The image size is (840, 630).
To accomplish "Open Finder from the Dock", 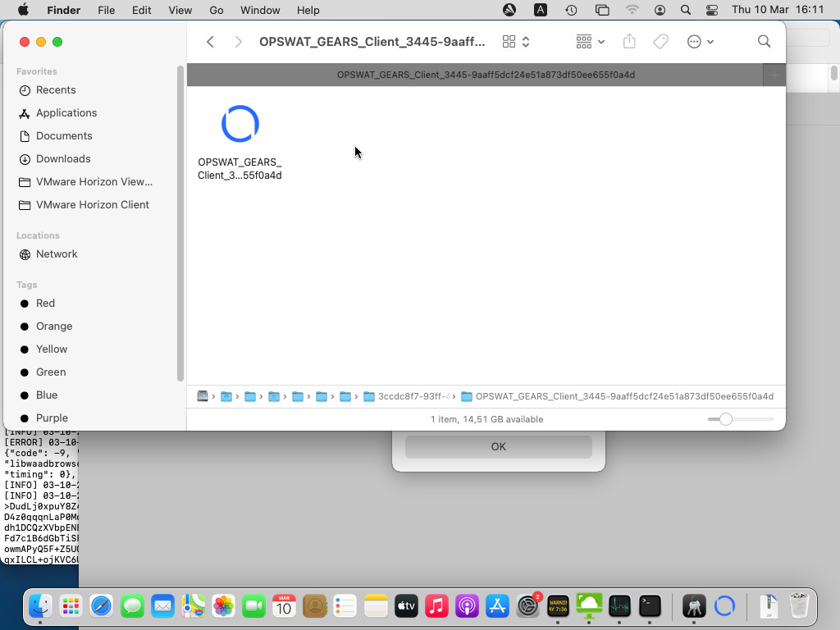I will 40,606.
